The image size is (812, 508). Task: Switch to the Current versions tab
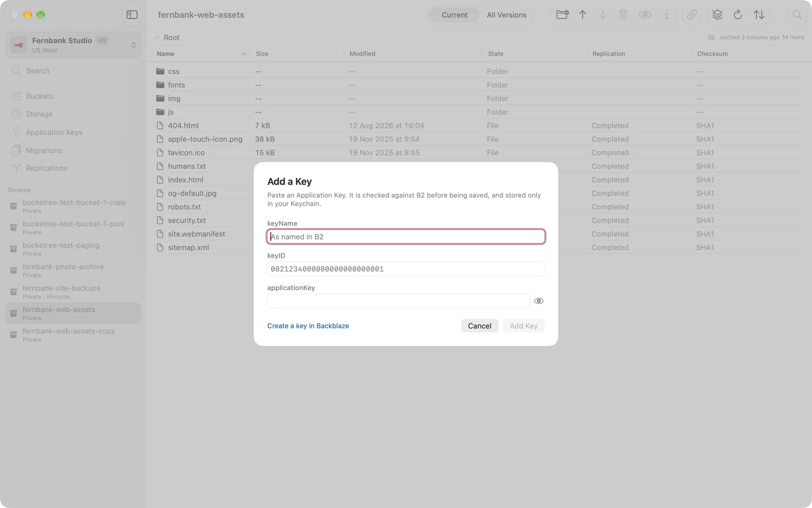point(454,15)
